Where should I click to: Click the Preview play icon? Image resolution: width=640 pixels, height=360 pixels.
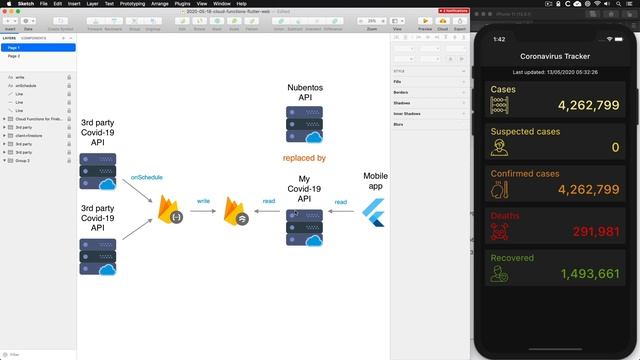[425, 21]
